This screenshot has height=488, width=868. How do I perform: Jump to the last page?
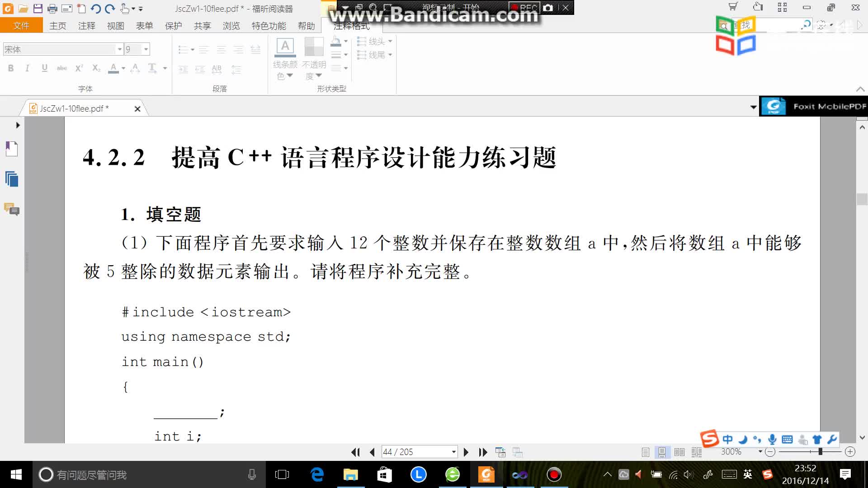pos(483,452)
